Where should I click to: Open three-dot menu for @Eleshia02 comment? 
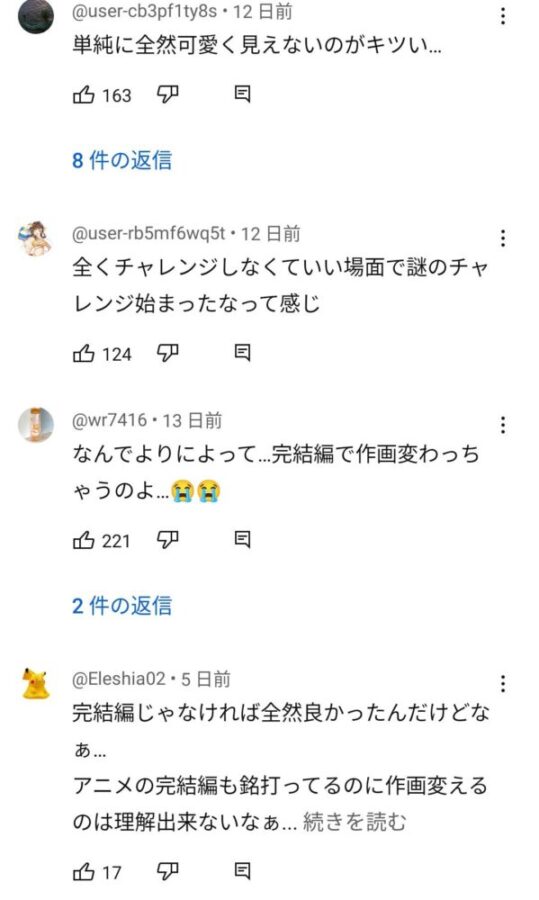coord(503,684)
